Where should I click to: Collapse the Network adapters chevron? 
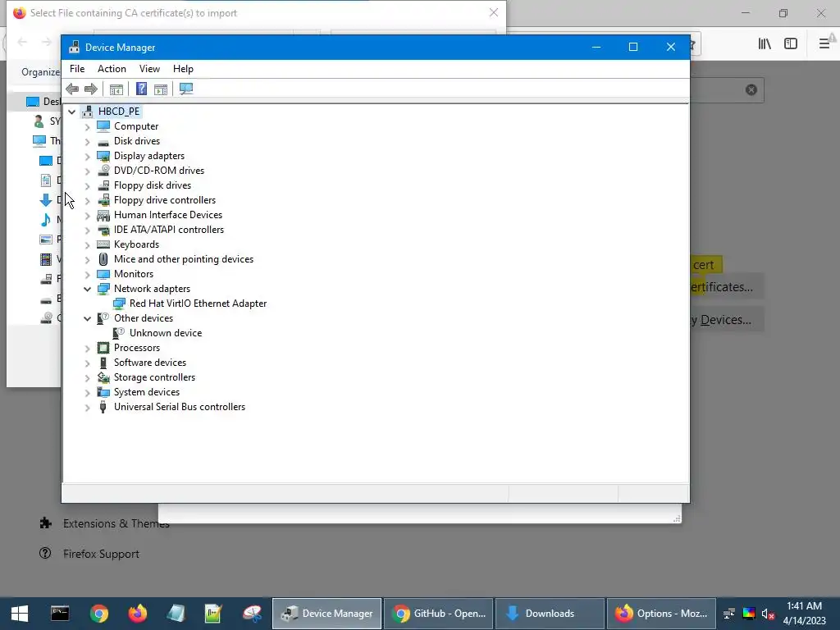click(x=87, y=289)
